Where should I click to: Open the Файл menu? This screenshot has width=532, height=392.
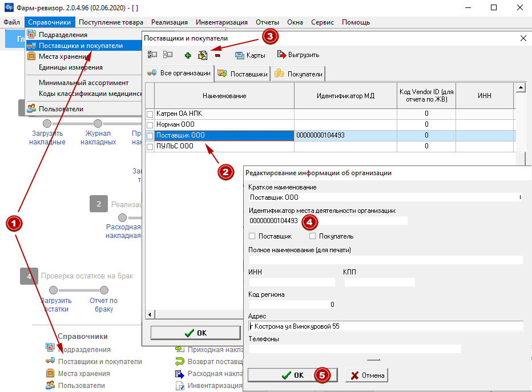click(x=11, y=22)
